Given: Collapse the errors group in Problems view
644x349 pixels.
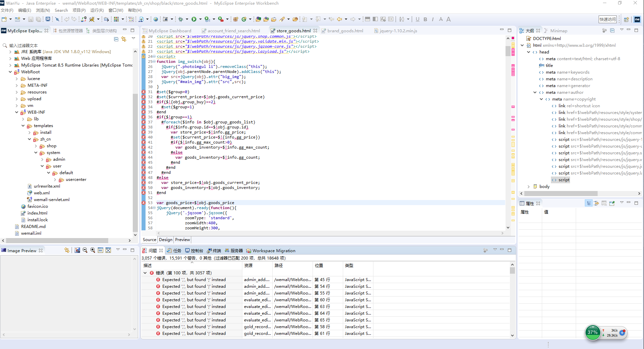Looking at the screenshot, I should click(145, 273).
